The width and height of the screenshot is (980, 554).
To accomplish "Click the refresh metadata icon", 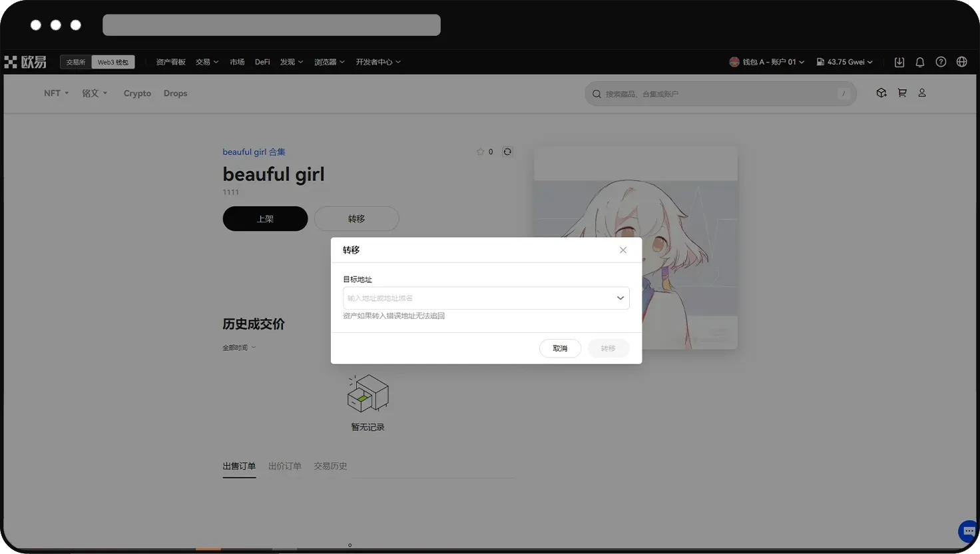I will point(507,152).
